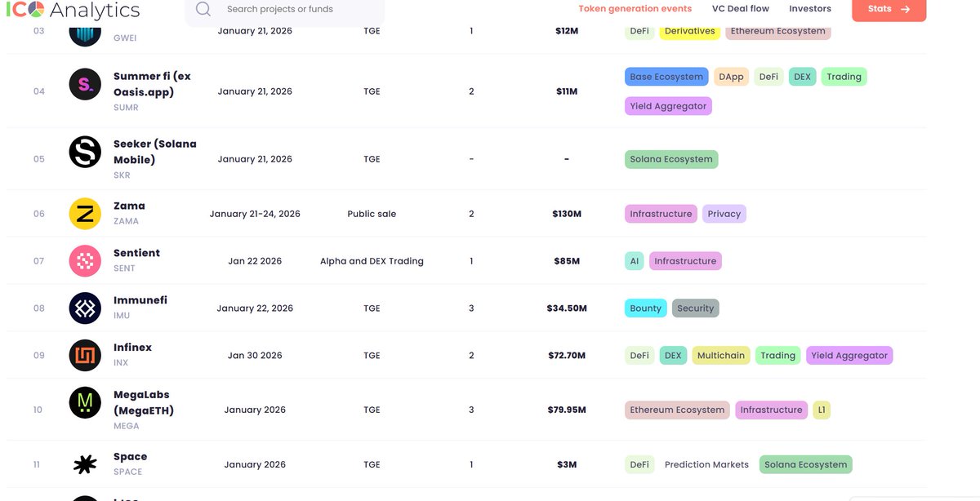Open Zama project name link
This screenshot has height=501, width=980.
pyautogui.click(x=129, y=206)
